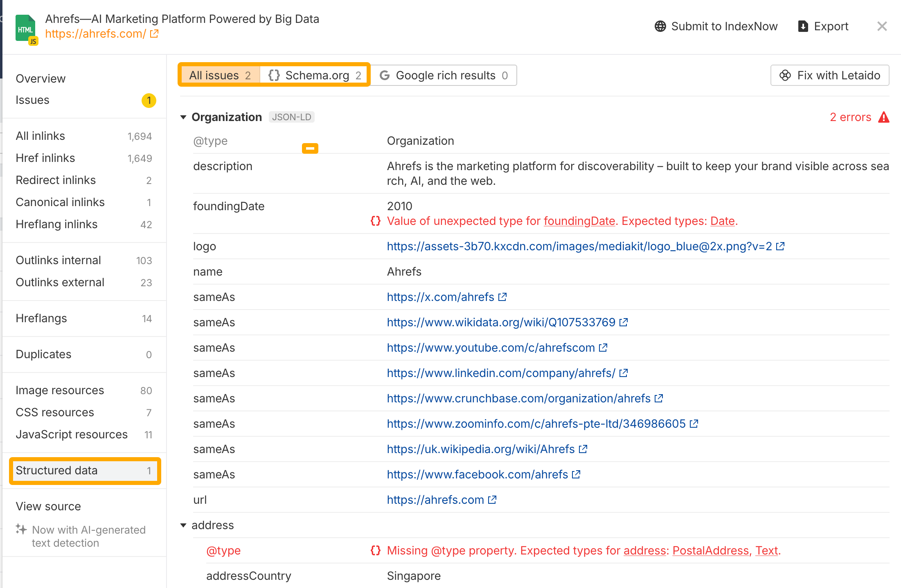Click Submit to IndexNow button
Viewport: 901px width, 588px height.
click(x=716, y=26)
